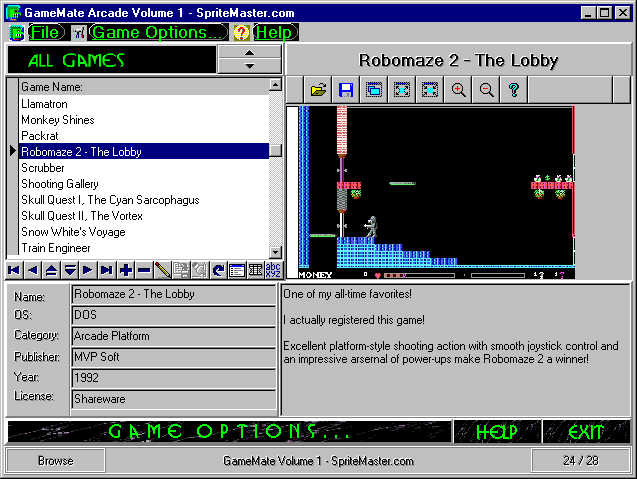Click the License field showing Shareware
637x479 pixels.
(x=173, y=399)
